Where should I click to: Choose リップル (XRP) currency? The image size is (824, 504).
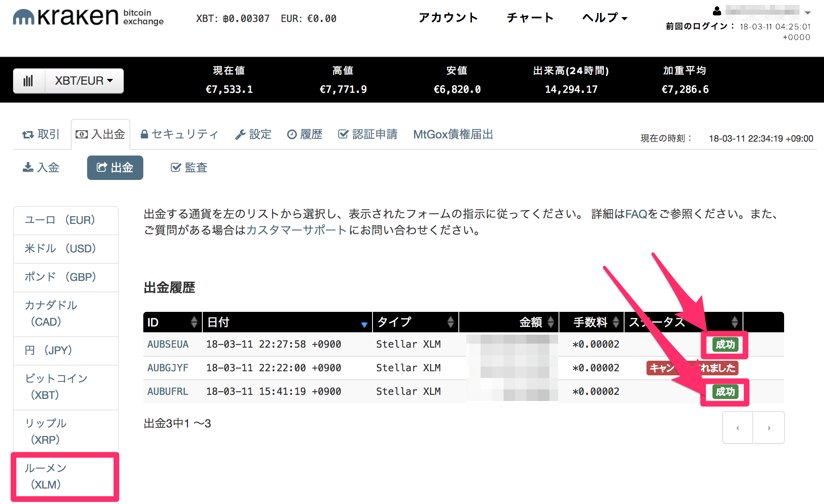tap(66, 432)
